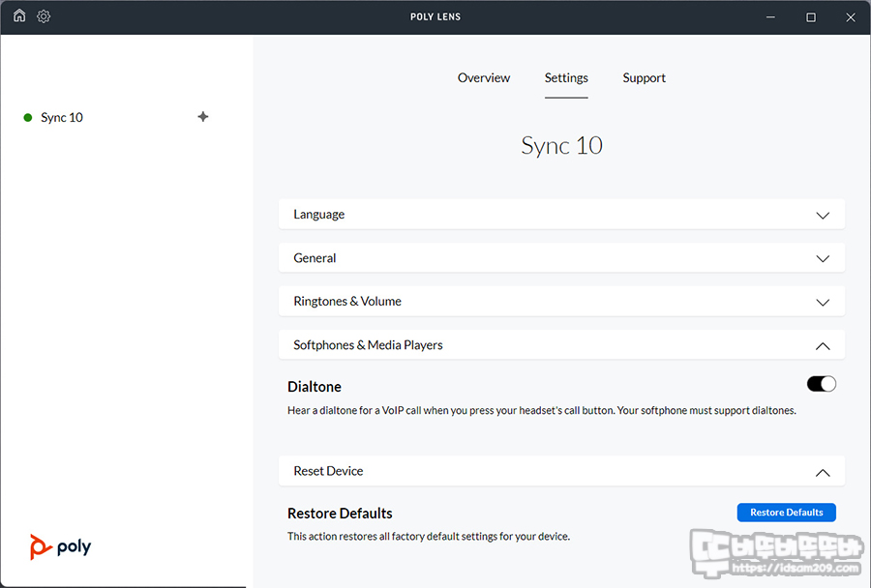Click the Poly logo in sidebar

tap(60, 547)
